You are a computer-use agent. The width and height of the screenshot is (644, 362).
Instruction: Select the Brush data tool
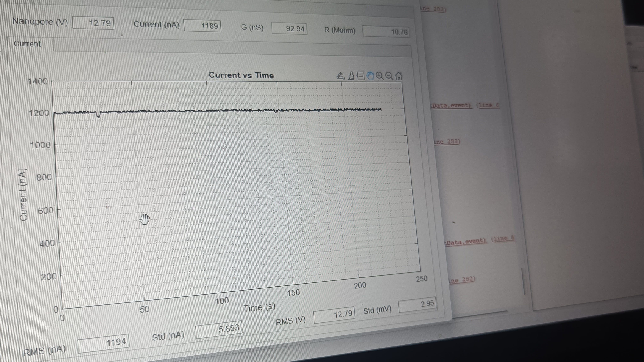point(351,76)
